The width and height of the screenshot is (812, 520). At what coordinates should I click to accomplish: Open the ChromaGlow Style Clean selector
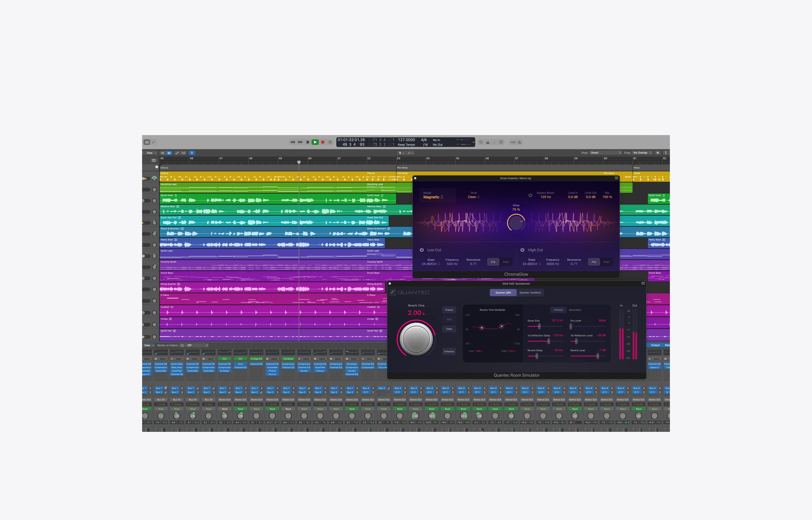[x=474, y=197]
